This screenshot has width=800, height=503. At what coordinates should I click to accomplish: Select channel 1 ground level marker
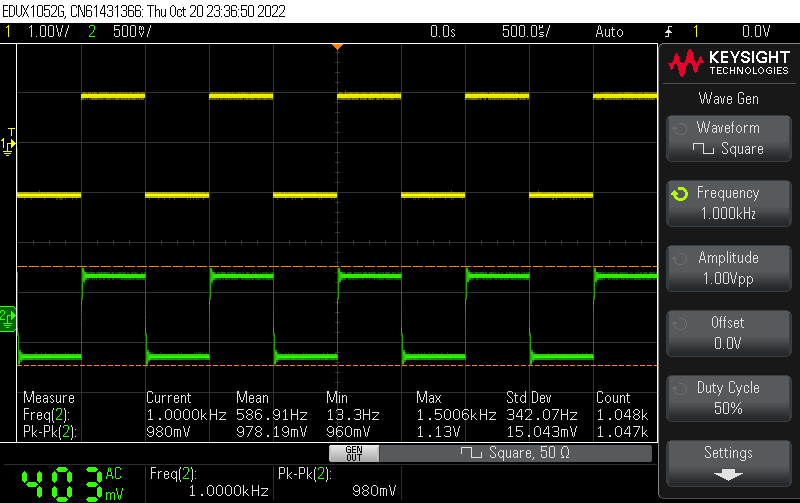[x=10, y=143]
